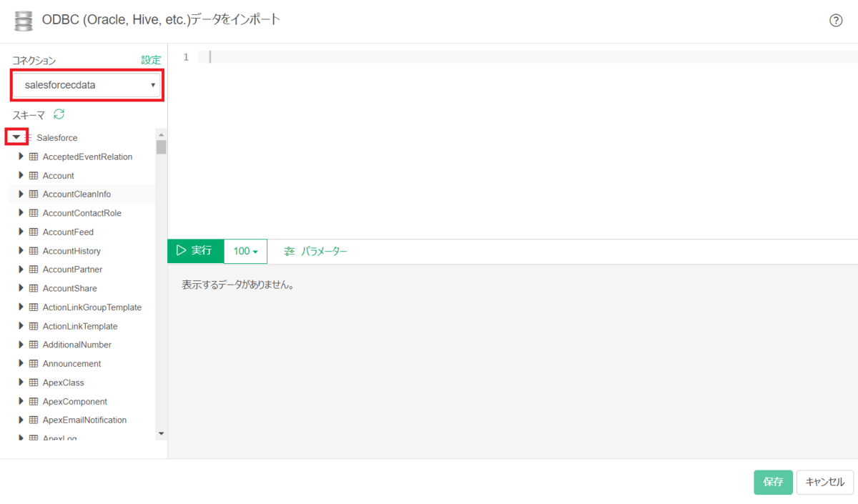Click the help question mark icon
This screenshot has width=858, height=504.
pyautogui.click(x=836, y=21)
